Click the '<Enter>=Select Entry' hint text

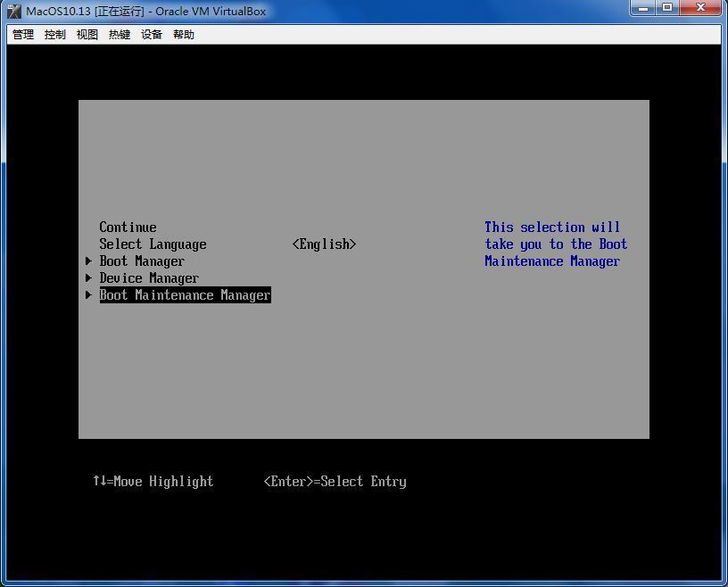click(335, 482)
